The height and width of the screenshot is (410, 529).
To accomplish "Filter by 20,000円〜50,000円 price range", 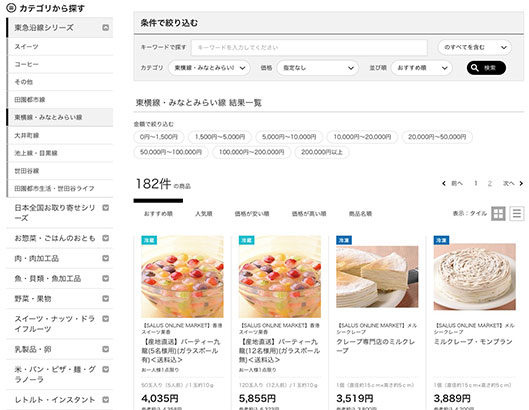I will click(437, 137).
